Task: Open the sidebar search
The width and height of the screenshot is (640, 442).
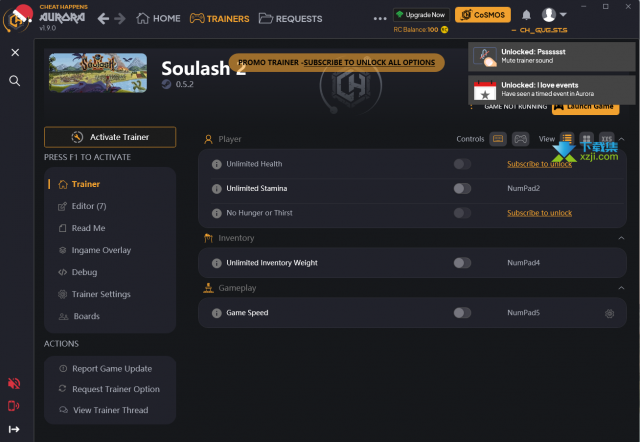Action: click(x=15, y=81)
